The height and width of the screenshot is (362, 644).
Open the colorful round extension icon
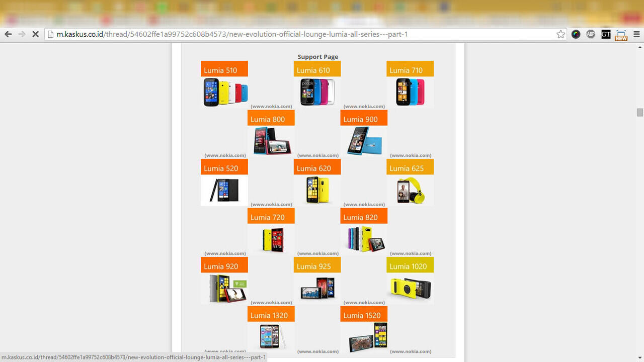click(576, 34)
